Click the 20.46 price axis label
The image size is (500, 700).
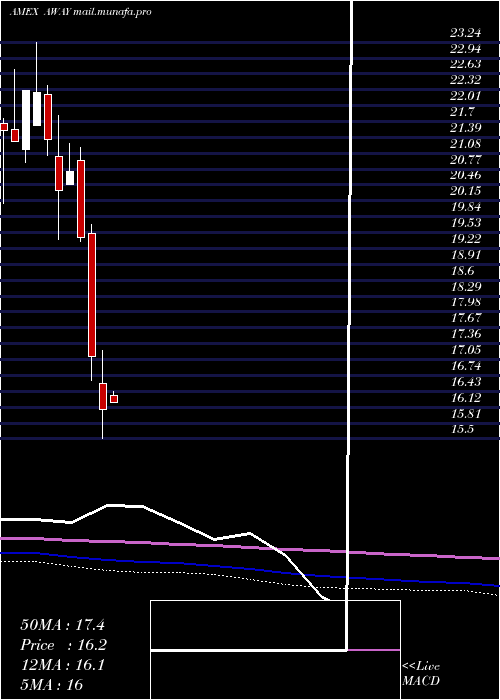(x=465, y=175)
